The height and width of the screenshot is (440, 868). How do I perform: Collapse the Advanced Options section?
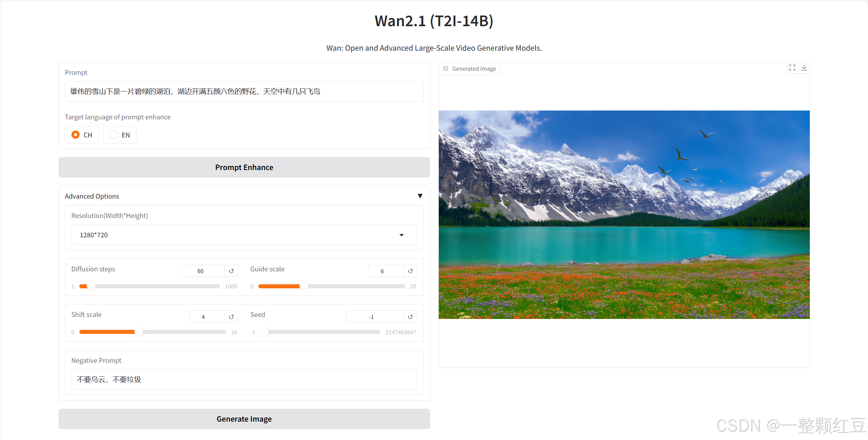click(x=420, y=196)
